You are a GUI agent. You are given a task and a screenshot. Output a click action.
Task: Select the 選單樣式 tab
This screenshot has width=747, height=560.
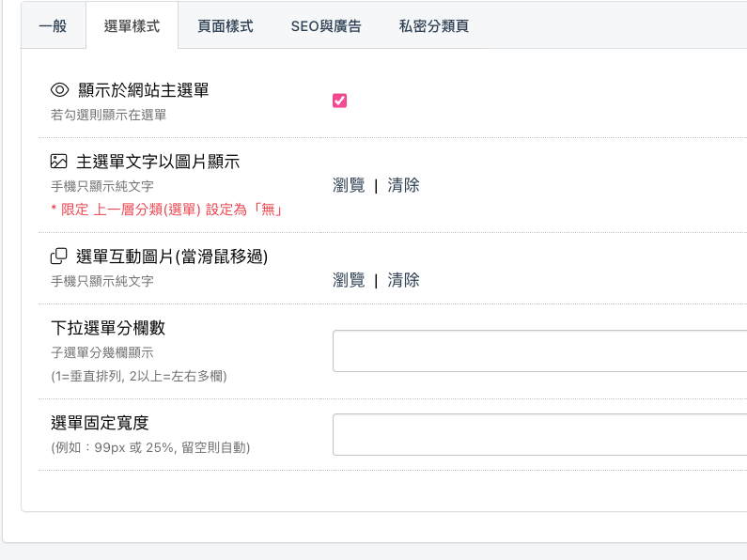click(132, 25)
